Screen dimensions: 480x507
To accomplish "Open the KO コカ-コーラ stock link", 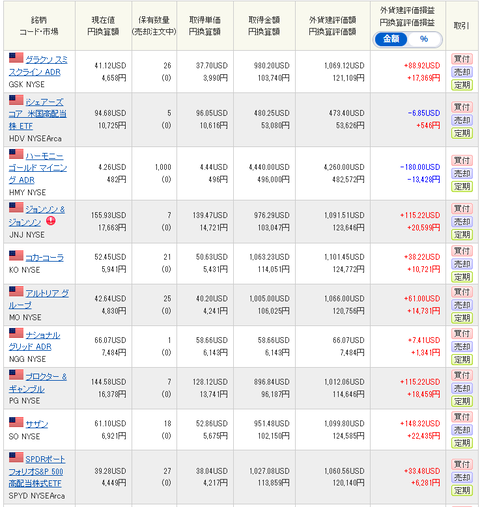I will 44,258.
